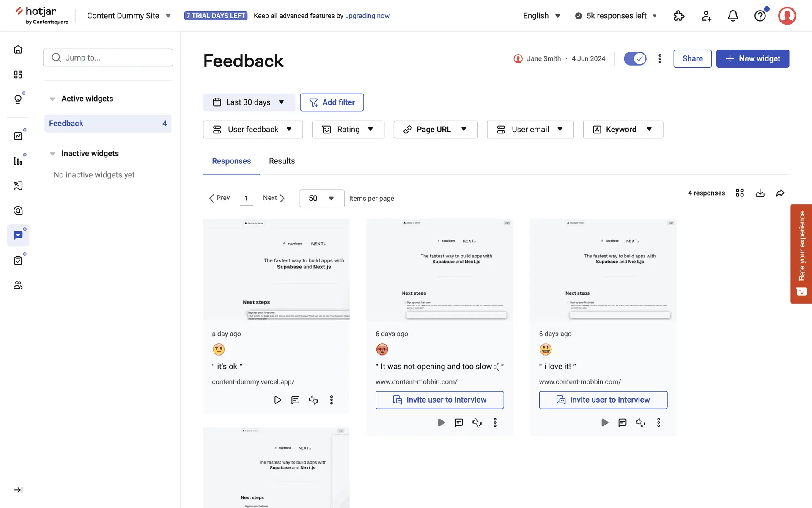Switch to the Results tab
This screenshot has height=508, width=812.
[x=282, y=161]
